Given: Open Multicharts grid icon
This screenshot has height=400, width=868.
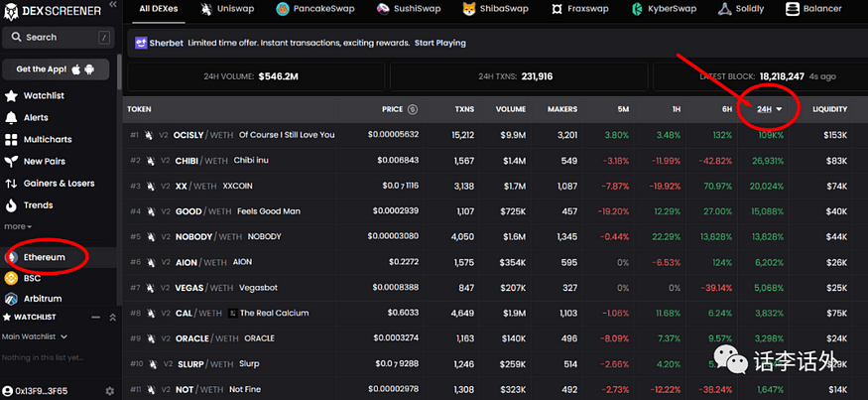Looking at the screenshot, I should (x=11, y=140).
